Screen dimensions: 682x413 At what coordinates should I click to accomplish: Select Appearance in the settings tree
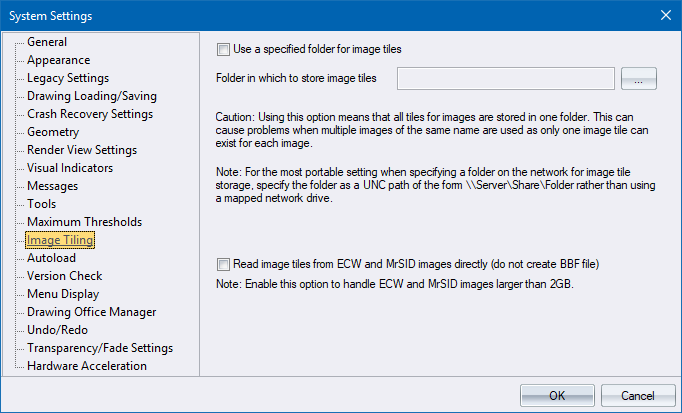tap(58, 60)
